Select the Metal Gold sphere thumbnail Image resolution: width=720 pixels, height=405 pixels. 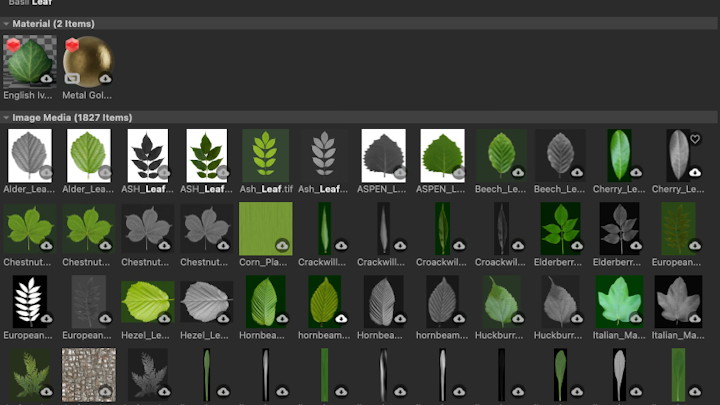[x=88, y=62]
